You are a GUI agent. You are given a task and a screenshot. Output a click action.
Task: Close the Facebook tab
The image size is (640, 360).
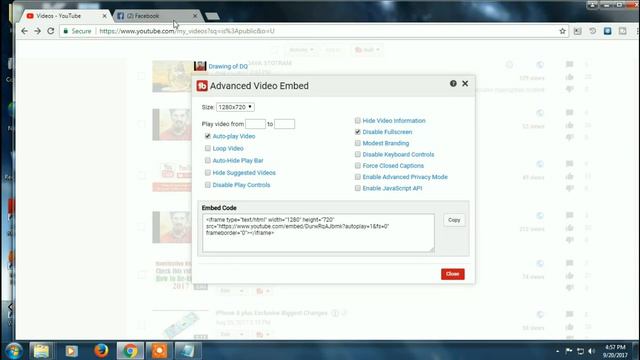click(x=195, y=16)
